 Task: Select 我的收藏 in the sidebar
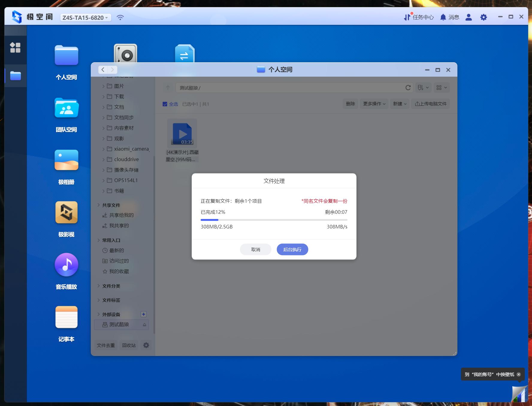pyautogui.click(x=119, y=272)
